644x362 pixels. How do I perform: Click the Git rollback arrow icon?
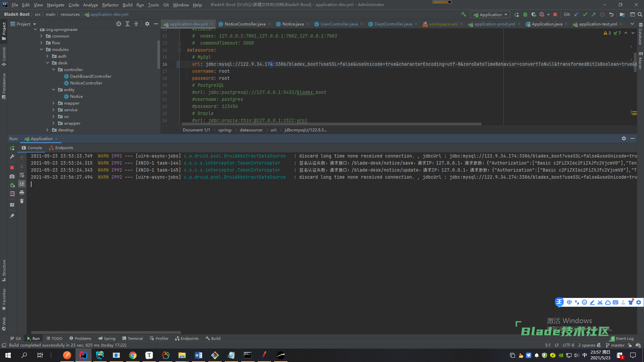[x=611, y=14]
